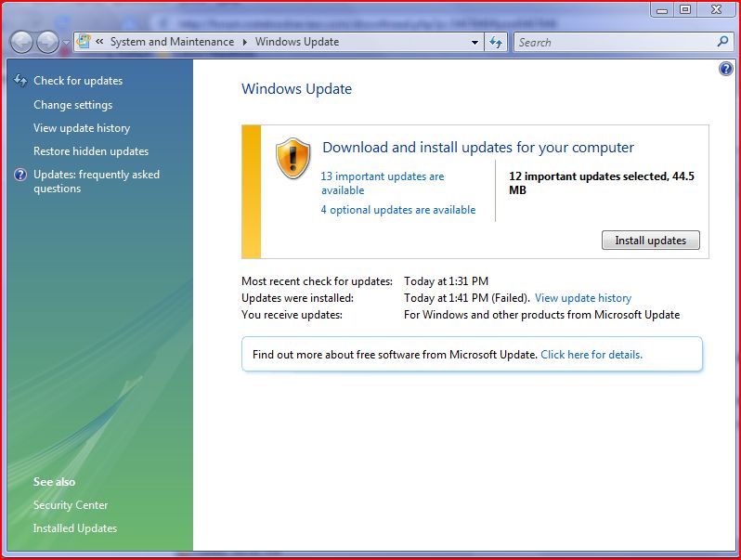The width and height of the screenshot is (741, 560).
Task: Click the magnifier search icon
Action: pos(722,42)
